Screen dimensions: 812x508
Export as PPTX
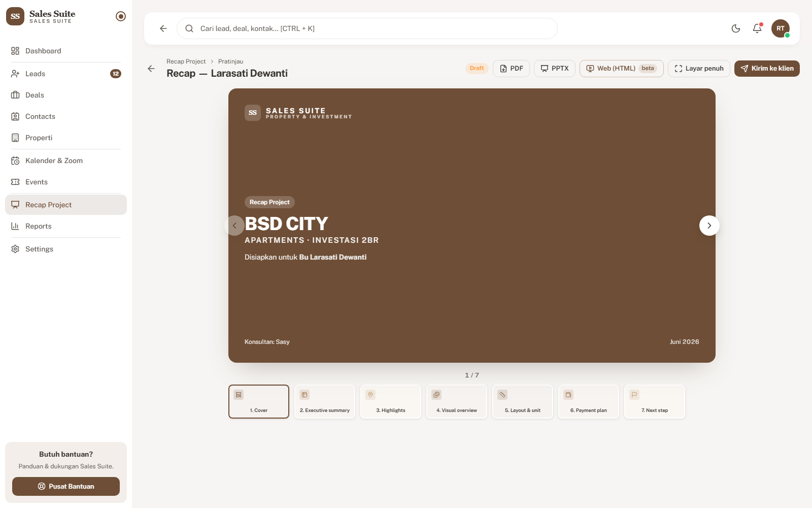click(x=555, y=69)
